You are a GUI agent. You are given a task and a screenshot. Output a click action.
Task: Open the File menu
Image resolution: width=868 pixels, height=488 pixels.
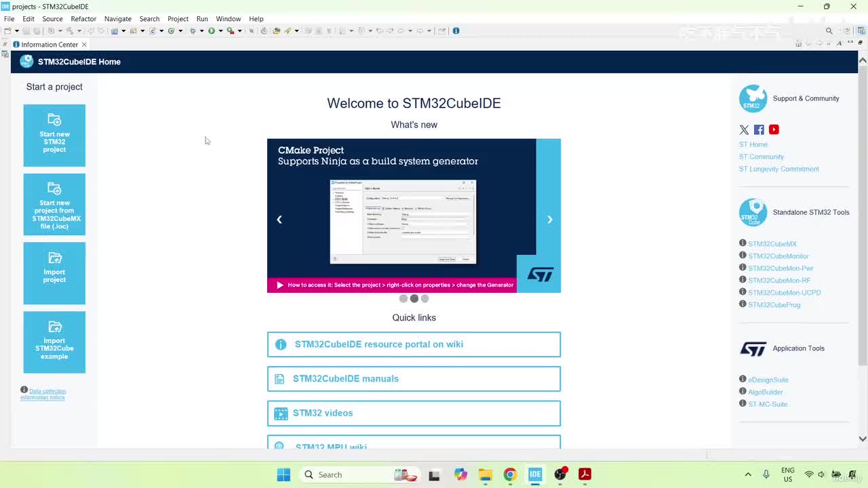click(9, 19)
